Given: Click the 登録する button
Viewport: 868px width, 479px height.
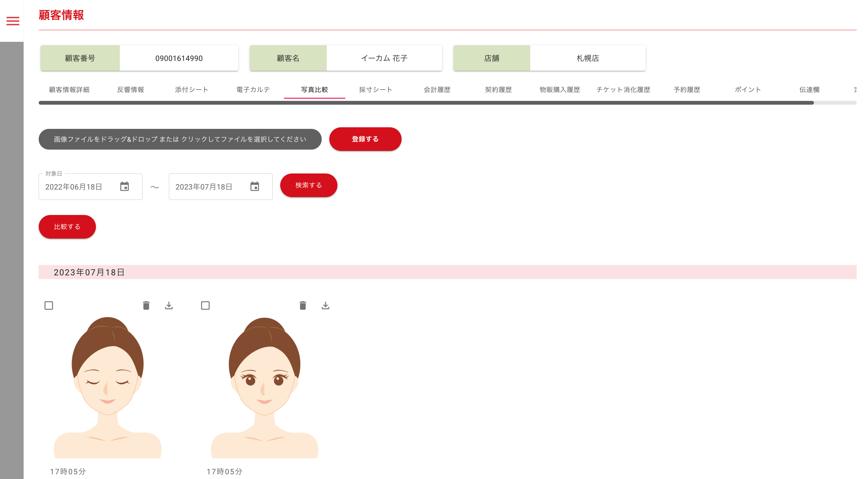Looking at the screenshot, I should tap(365, 139).
